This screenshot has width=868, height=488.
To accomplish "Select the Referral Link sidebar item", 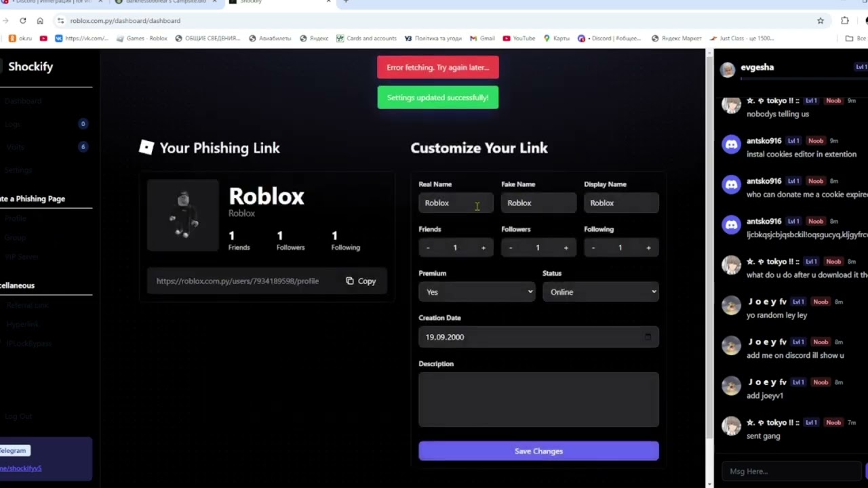I will 27,306.
